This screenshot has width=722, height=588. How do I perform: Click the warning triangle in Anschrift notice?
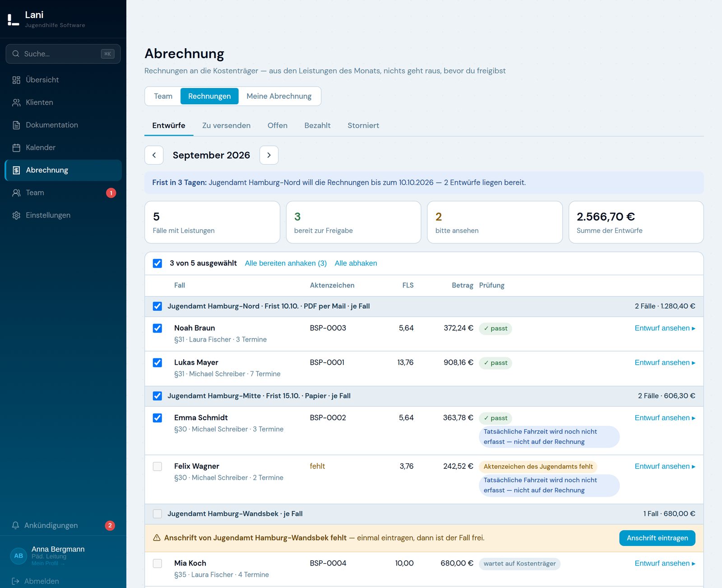[x=157, y=538]
